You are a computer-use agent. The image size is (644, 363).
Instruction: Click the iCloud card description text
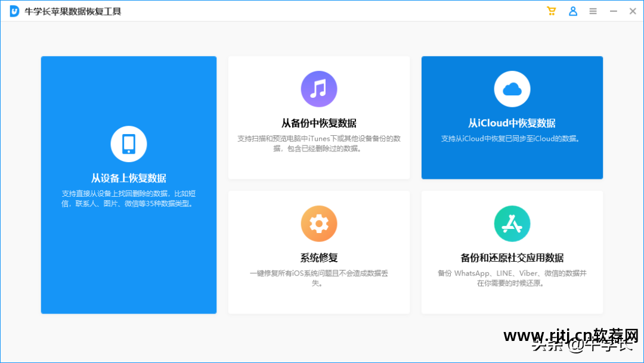(x=512, y=138)
